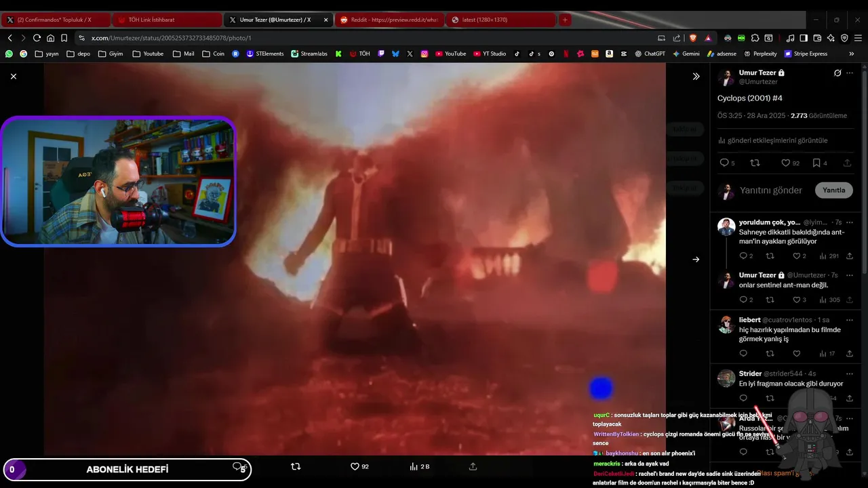This screenshot has height=488, width=868.
Task: Close the Umur Tezer X tab
Action: click(x=326, y=20)
